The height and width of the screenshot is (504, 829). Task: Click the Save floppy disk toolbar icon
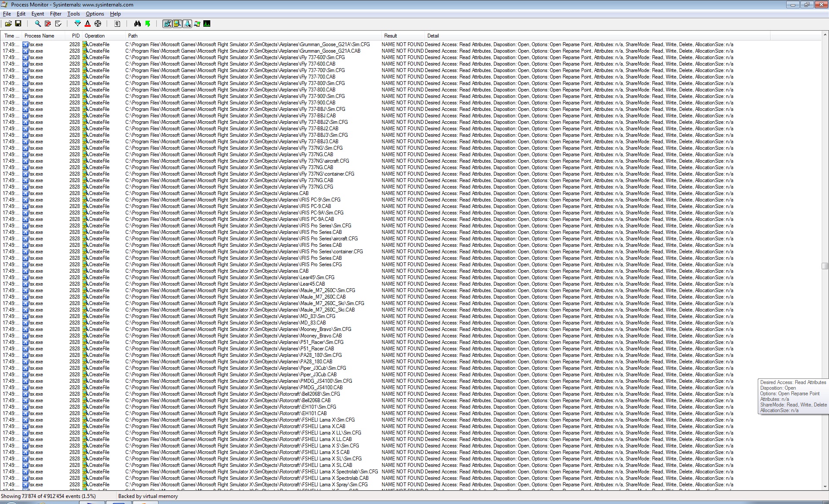pyautogui.click(x=18, y=24)
